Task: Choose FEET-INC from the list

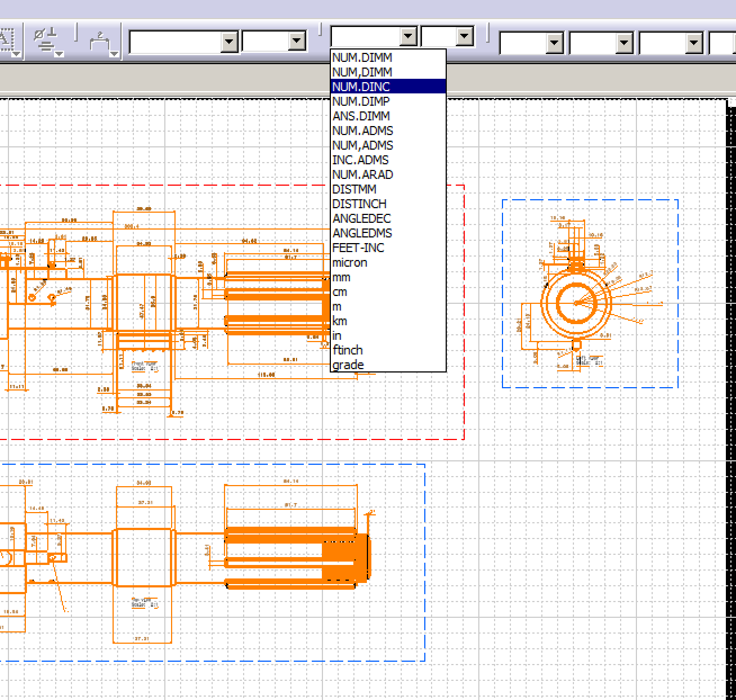Action: point(358,248)
